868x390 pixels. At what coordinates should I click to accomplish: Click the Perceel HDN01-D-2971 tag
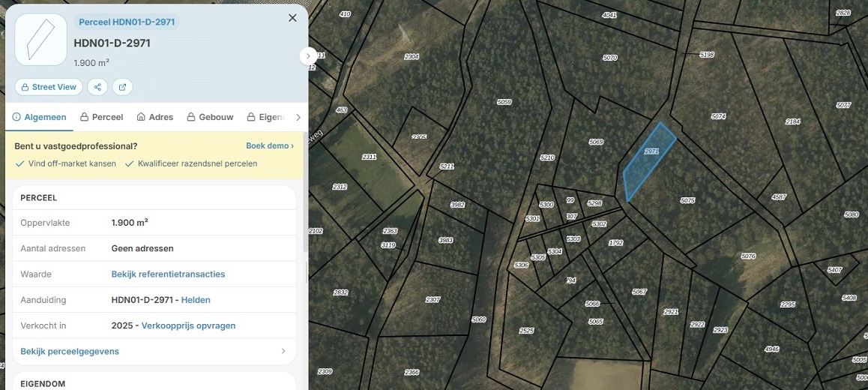[127, 22]
